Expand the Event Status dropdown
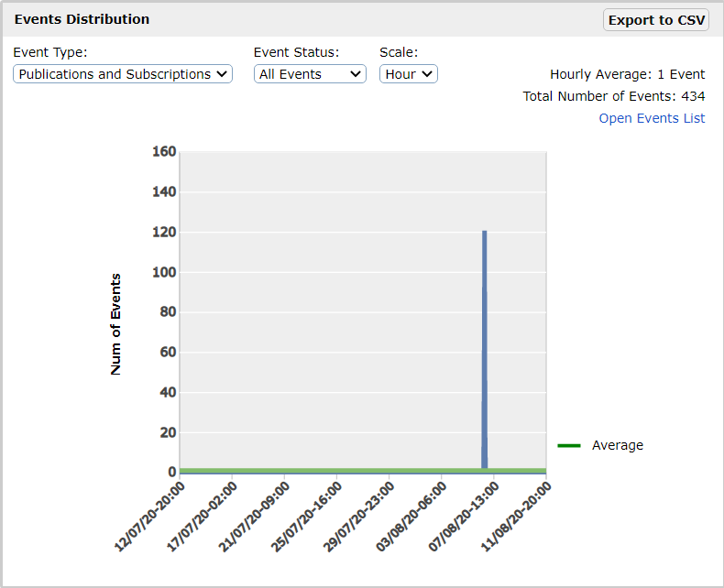 (x=310, y=74)
